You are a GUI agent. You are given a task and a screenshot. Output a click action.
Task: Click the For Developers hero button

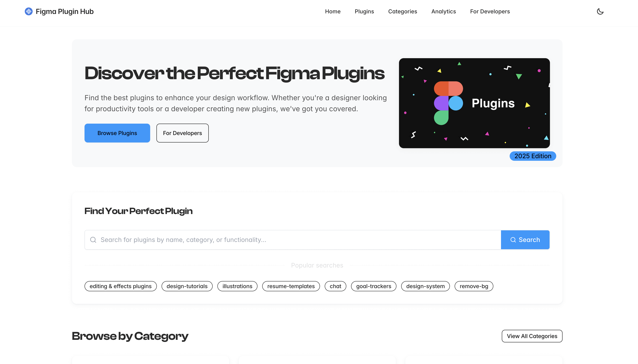pos(182,133)
